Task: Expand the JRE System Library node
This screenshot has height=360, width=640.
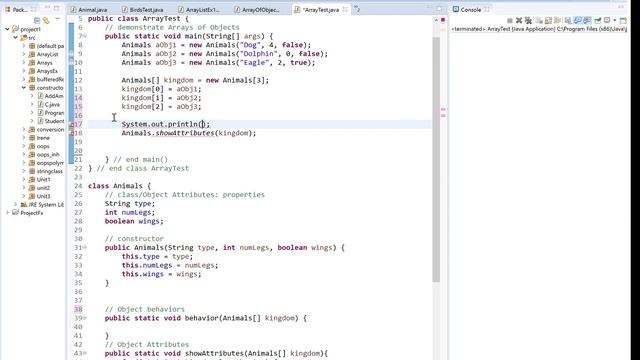Action: click(16, 204)
